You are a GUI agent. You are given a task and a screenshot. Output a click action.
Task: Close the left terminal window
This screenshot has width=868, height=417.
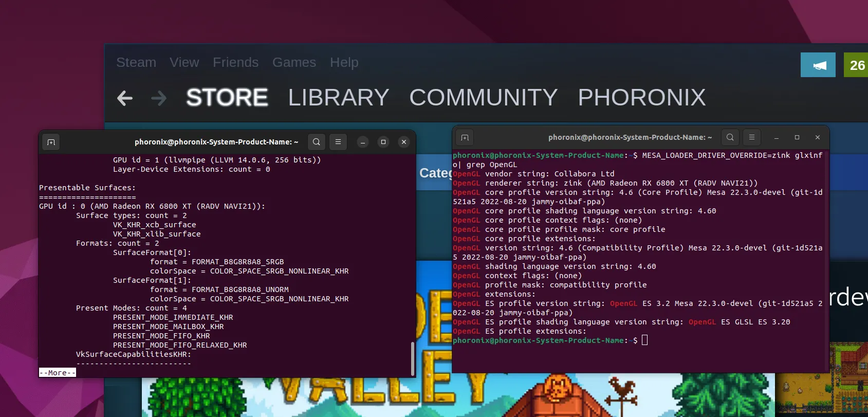tap(404, 142)
